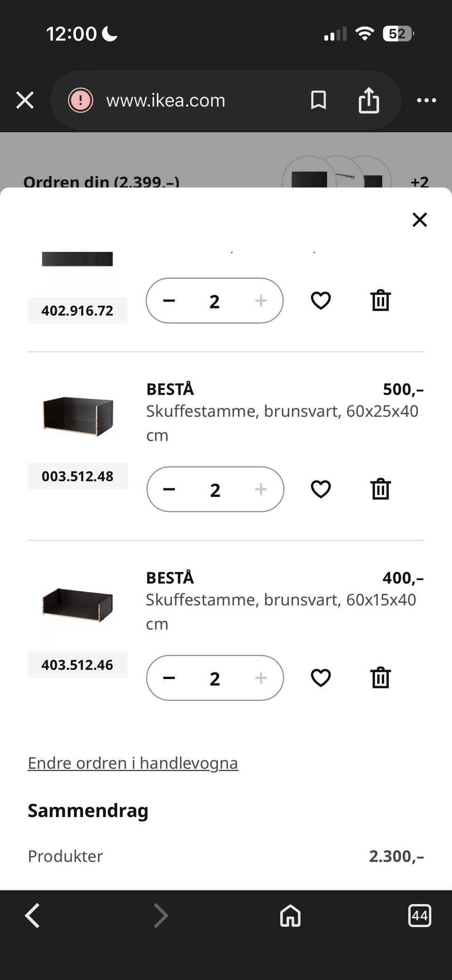Go to browser home page
This screenshot has height=980, width=452.
click(x=290, y=915)
